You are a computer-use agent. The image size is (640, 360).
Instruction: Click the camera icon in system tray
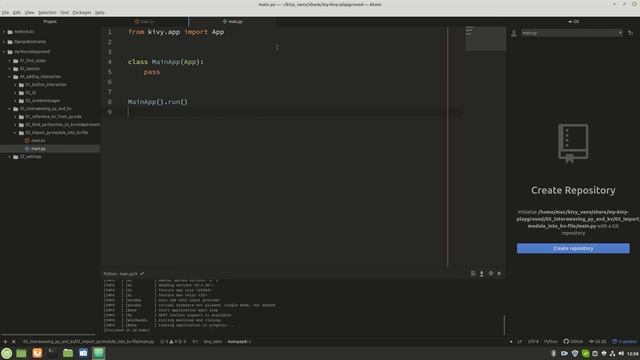point(564,353)
